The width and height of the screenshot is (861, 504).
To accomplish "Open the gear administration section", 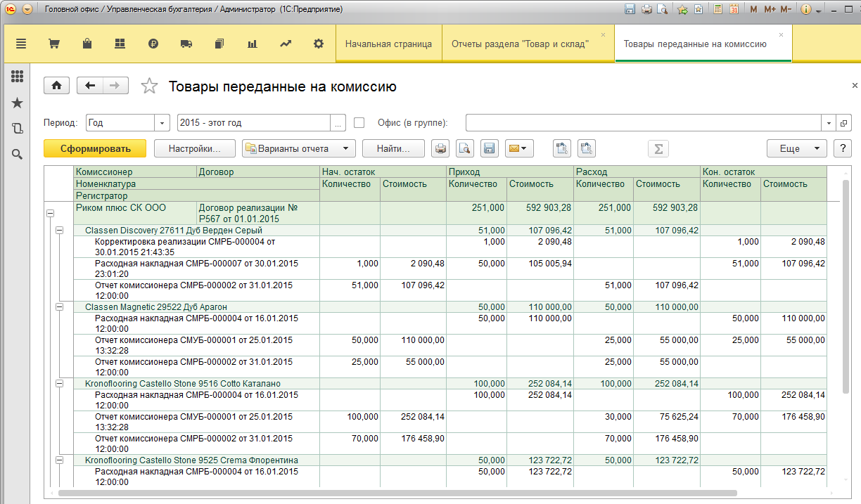I will tap(319, 44).
